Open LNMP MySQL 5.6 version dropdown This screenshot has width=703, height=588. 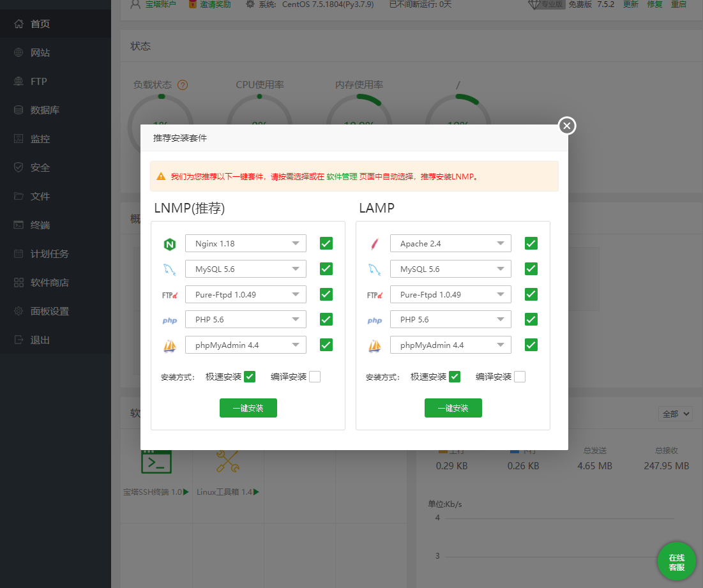coord(246,269)
